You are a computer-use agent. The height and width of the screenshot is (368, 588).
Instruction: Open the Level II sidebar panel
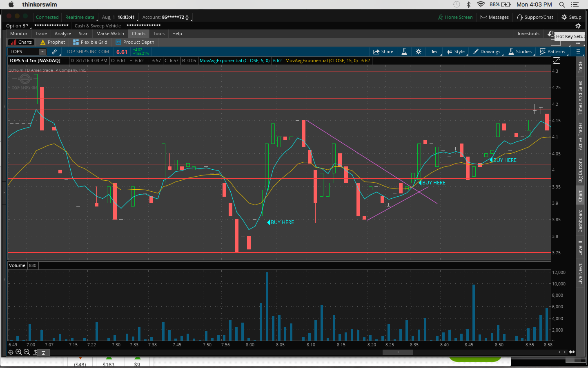(x=580, y=248)
